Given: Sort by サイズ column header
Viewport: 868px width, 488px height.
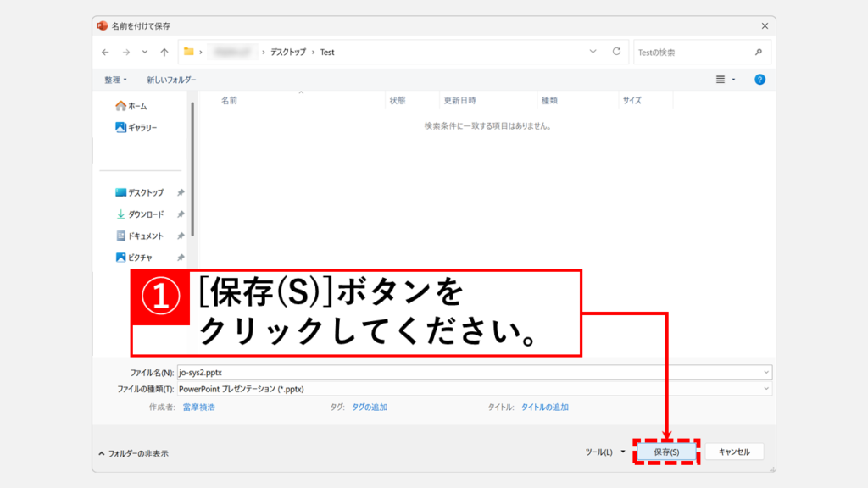Looking at the screenshot, I should [632, 100].
